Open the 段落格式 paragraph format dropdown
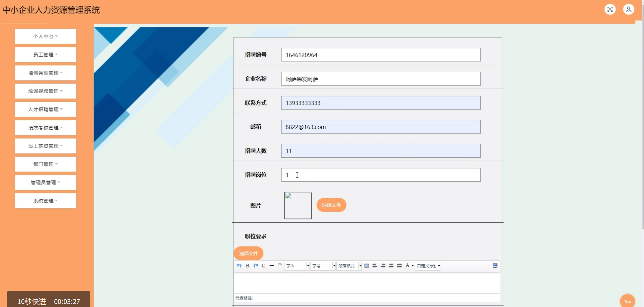This screenshot has width=644, height=307. [349, 266]
